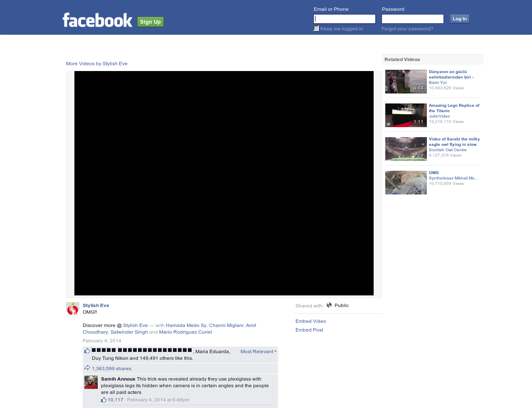The image size is (532, 408).
Task: Open Stylish Eve link after Discover more
Action: [x=135, y=325]
